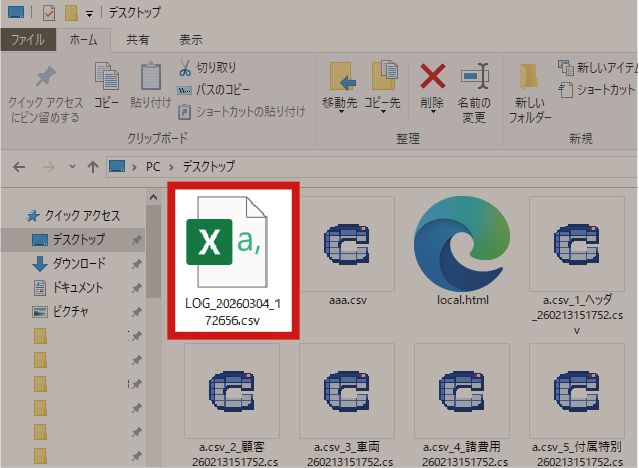Click the Delete red X icon
The height and width of the screenshot is (468, 639).
coord(432,77)
